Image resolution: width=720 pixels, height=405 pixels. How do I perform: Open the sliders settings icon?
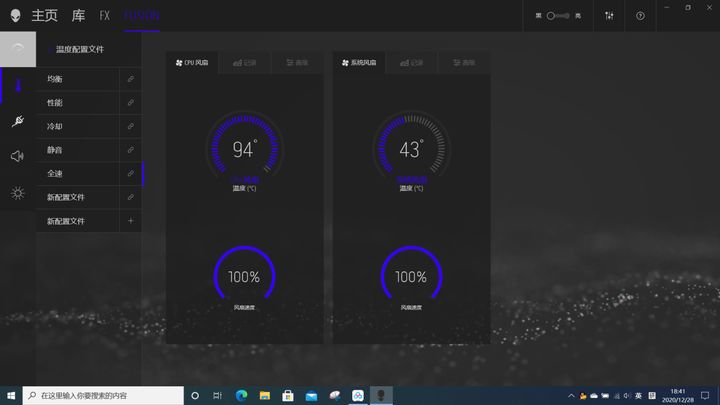point(609,16)
